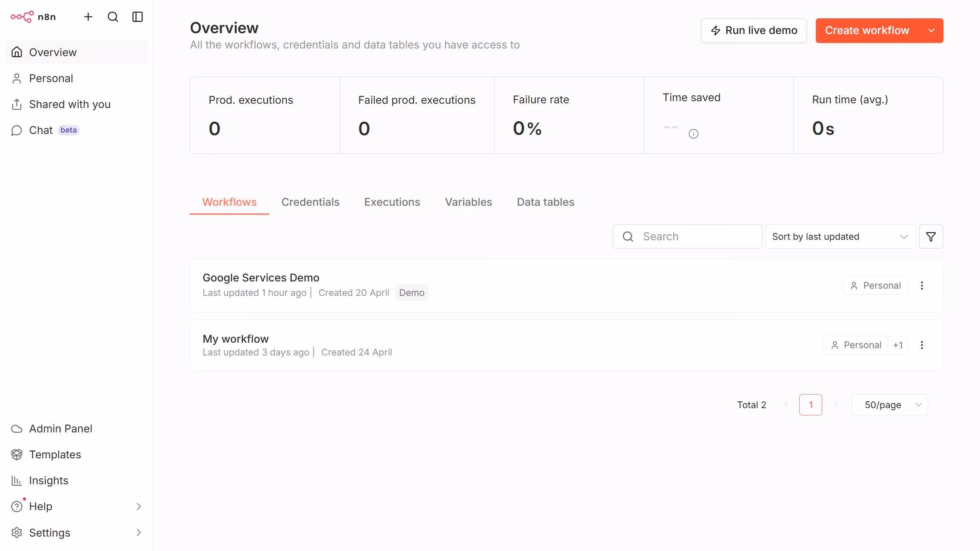
Task: Click 'Created 20 April' text
Action: (354, 293)
